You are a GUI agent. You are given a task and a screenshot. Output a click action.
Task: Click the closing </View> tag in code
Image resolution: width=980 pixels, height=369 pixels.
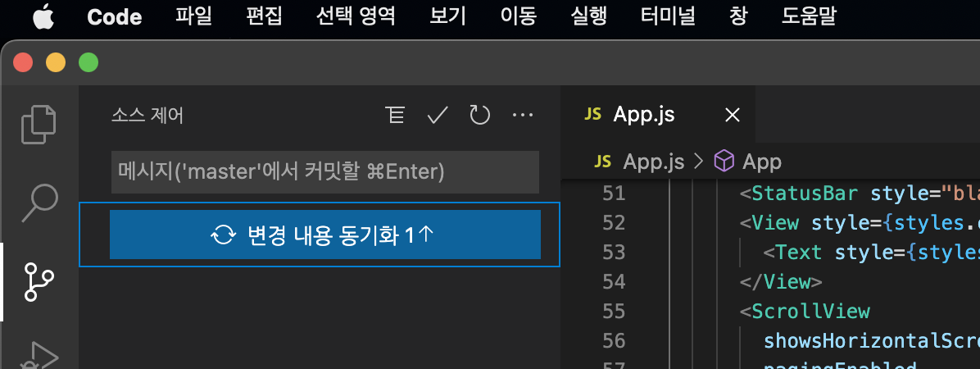[781, 281]
